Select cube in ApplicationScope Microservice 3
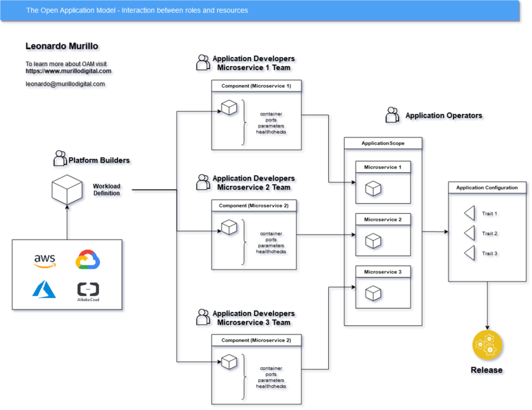 [x=373, y=293]
